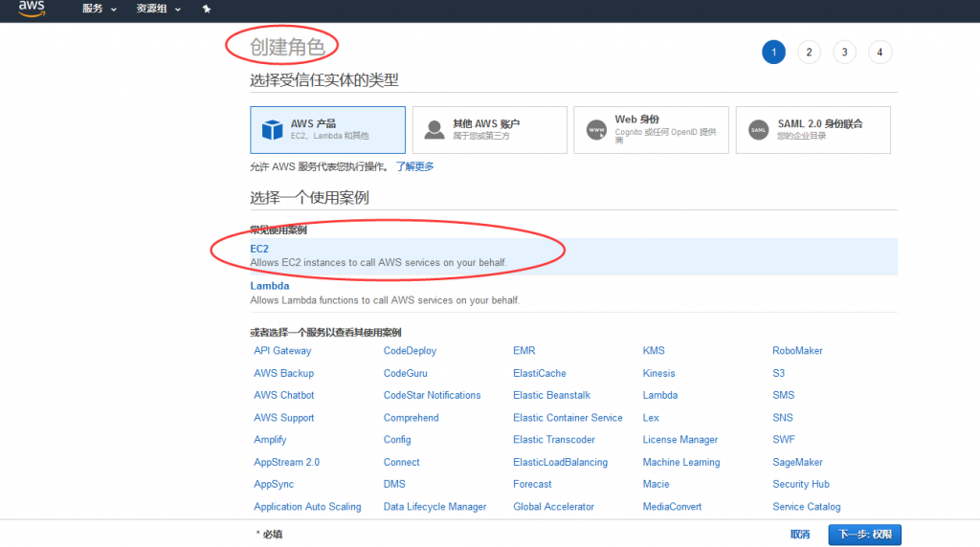Select the 其他 AWS 账户 entity card
This screenshot has width=980, height=547.
pyautogui.click(x=490, y=130)
